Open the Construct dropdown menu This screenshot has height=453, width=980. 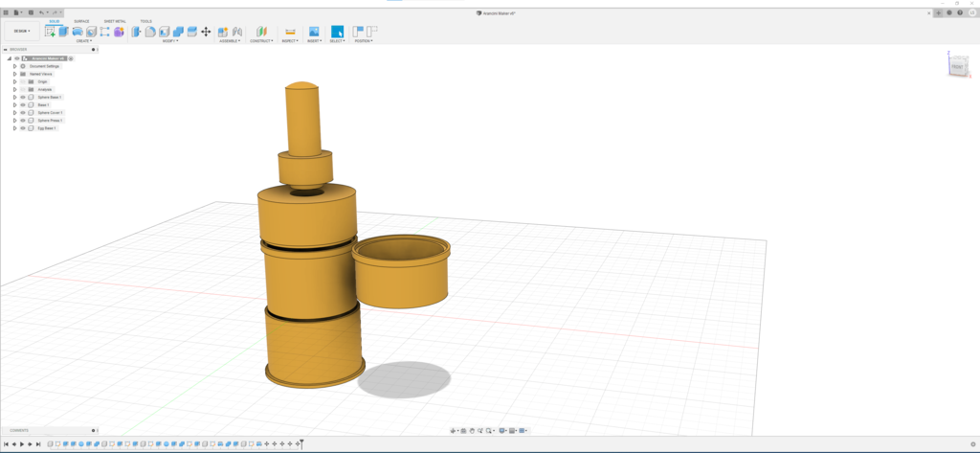[261, 40]
